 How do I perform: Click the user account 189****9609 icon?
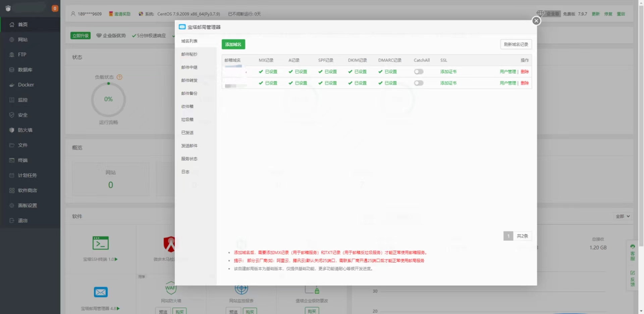point(73,14)
